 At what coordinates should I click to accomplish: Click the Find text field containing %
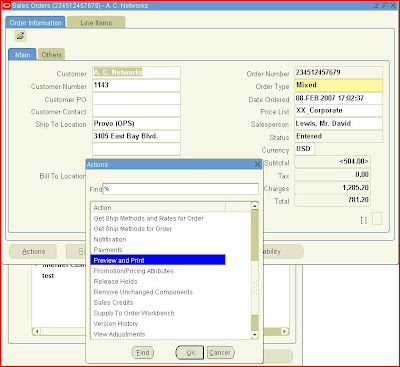pos(180,189)
